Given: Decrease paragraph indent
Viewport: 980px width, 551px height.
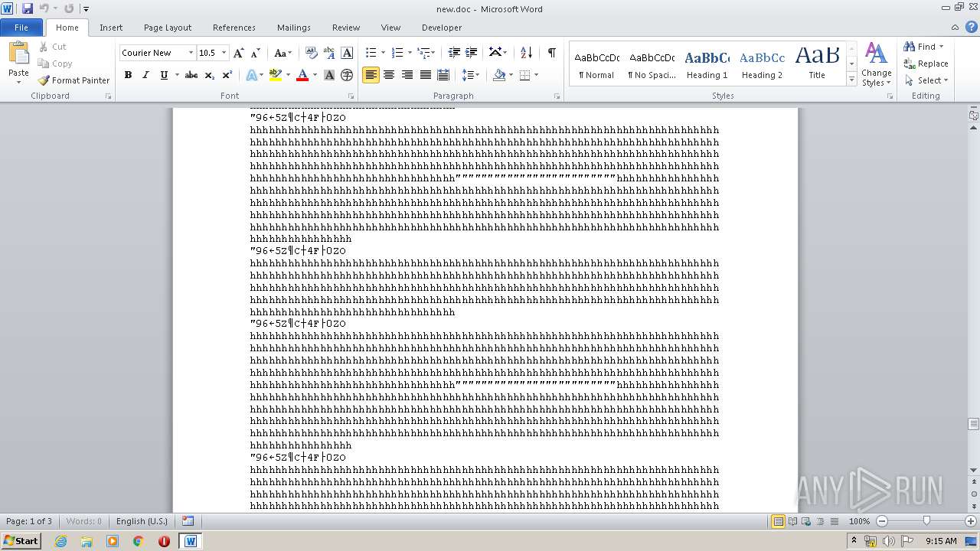Looking at the screenshot, I should [454, 53].
